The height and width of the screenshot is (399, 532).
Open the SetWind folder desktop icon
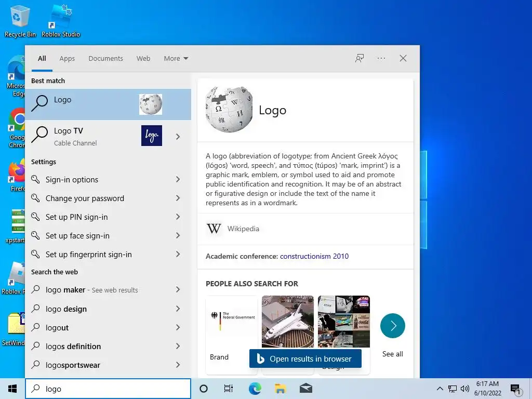click(x=14, y=328)
